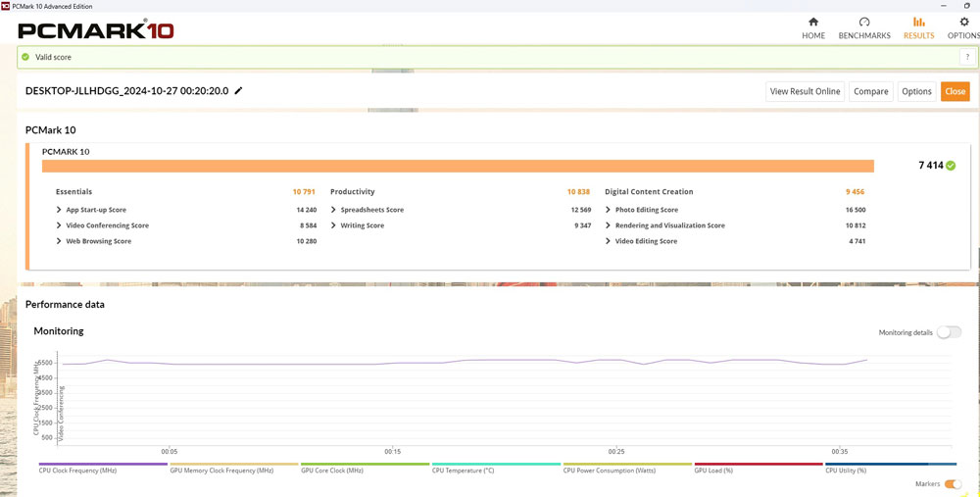980x497 pixels.
Task: Click the Photo Editing value 16 500
Action: (856, 210)
